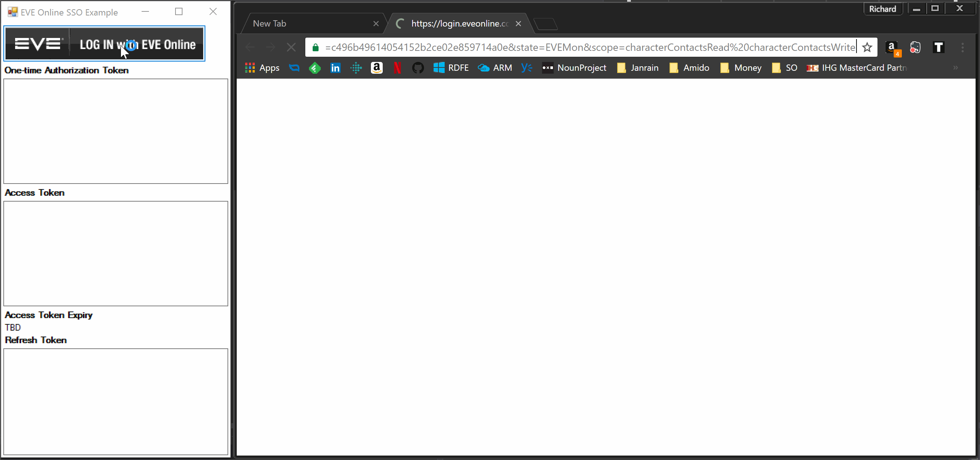Open the Amazon bookmark icon
This screenshot has width=980, height=460.
[376, 68]
